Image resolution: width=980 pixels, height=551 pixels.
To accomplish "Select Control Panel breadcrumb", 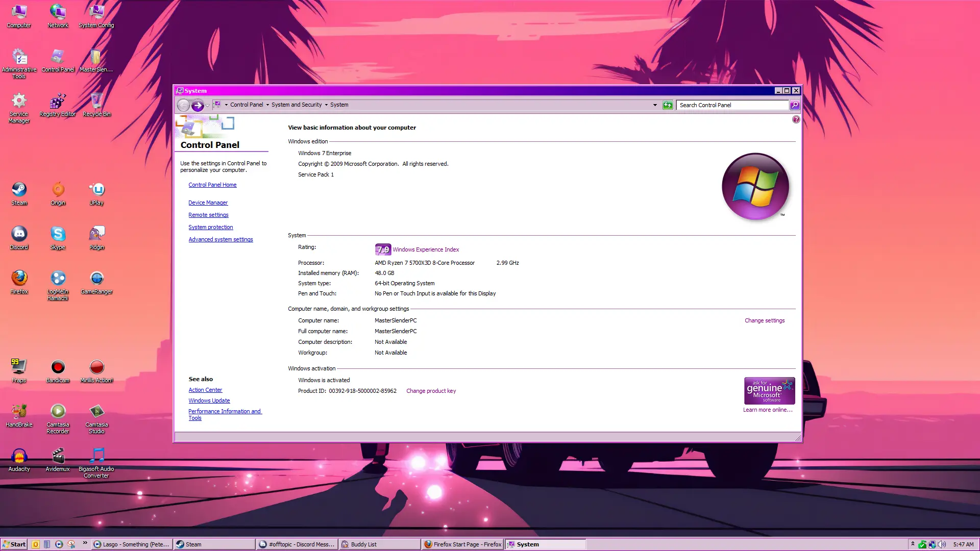I will pyautogui.click(x=247, y=105).
